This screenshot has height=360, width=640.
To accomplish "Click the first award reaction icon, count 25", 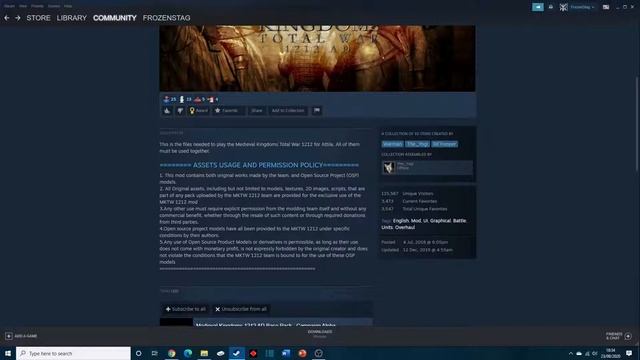I will 167,99.
